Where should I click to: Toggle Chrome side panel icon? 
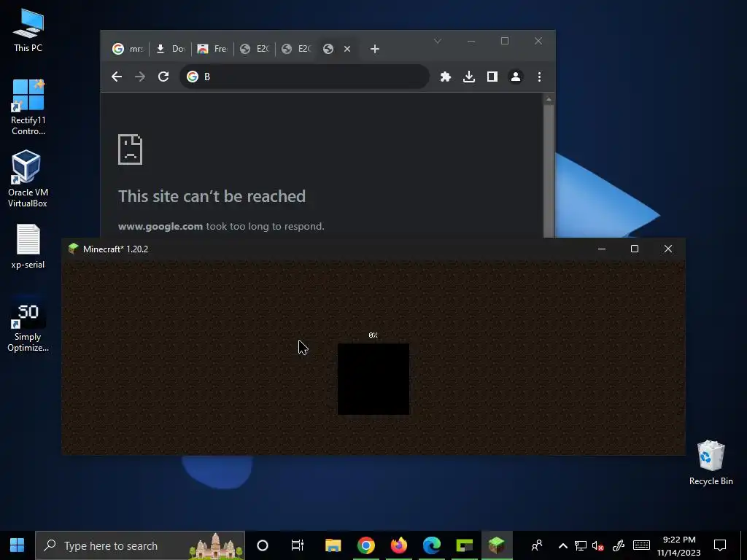tap(492, 77)
